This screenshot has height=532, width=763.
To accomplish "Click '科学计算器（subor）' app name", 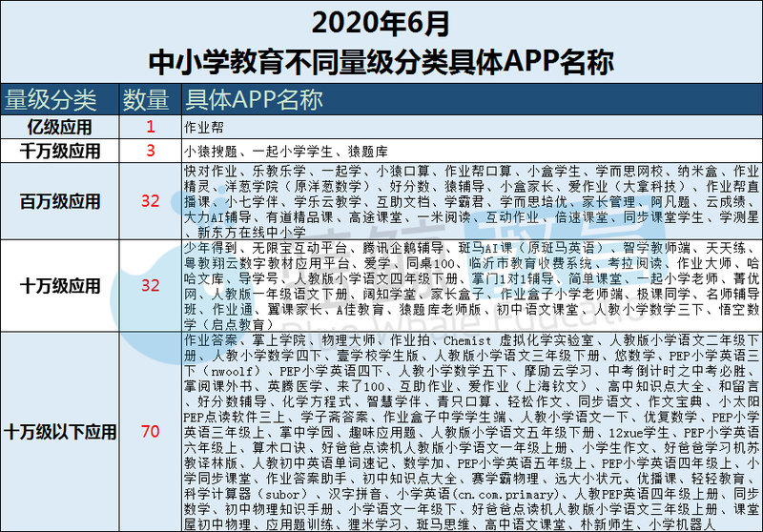I will pyautogui.click(x=246, y=494).
